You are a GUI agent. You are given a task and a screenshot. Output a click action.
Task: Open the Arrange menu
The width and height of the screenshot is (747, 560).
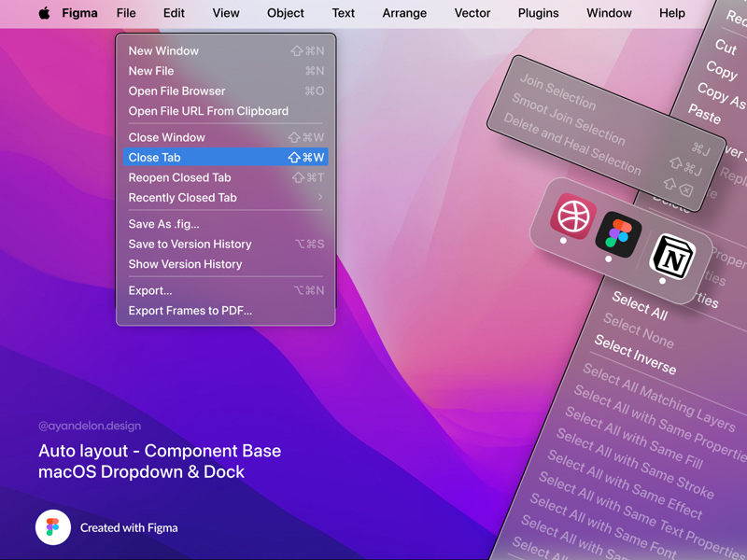(404, 13)
